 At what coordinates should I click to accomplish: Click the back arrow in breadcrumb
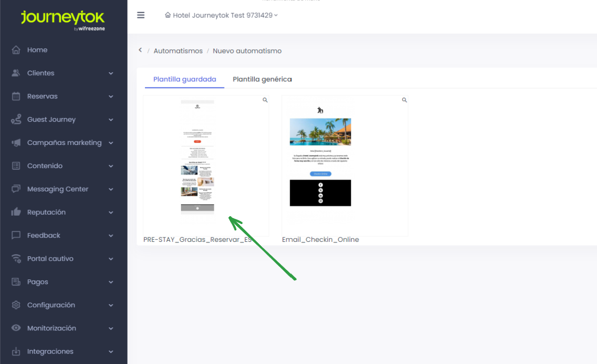[x=140, y=50]
